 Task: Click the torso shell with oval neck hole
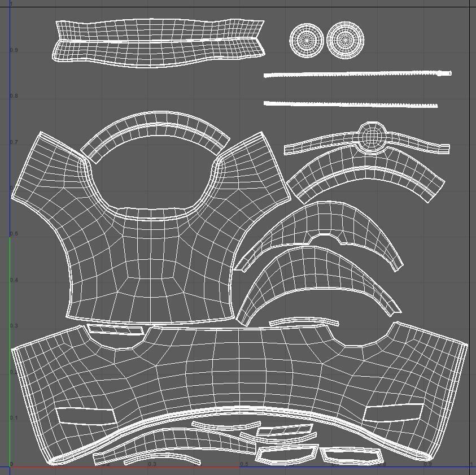point(151,228)
